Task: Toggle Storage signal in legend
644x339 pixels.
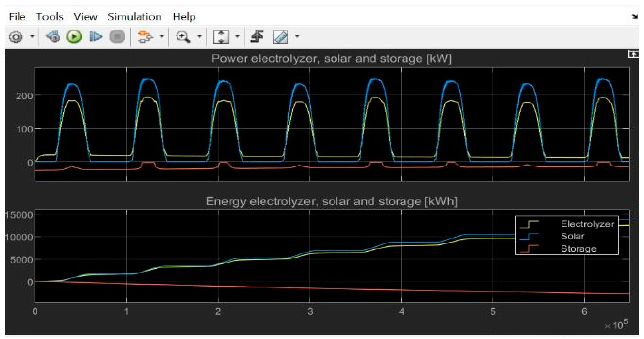Action: click(x=578, y=249)
